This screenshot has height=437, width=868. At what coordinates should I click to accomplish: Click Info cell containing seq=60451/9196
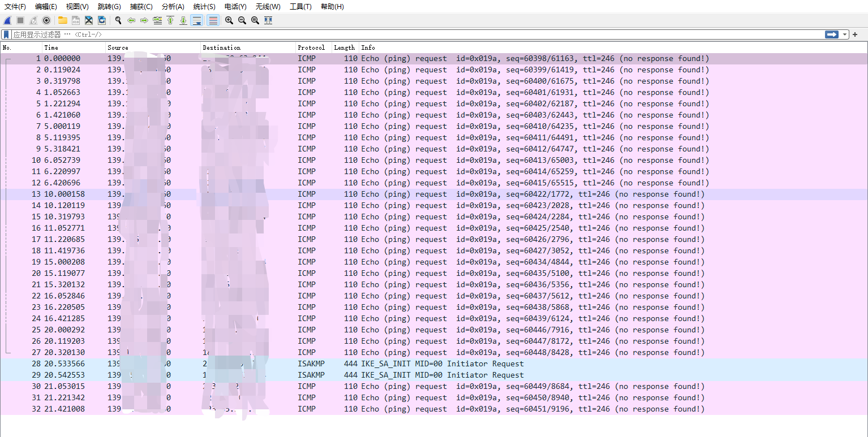click(x=533, y=409)
